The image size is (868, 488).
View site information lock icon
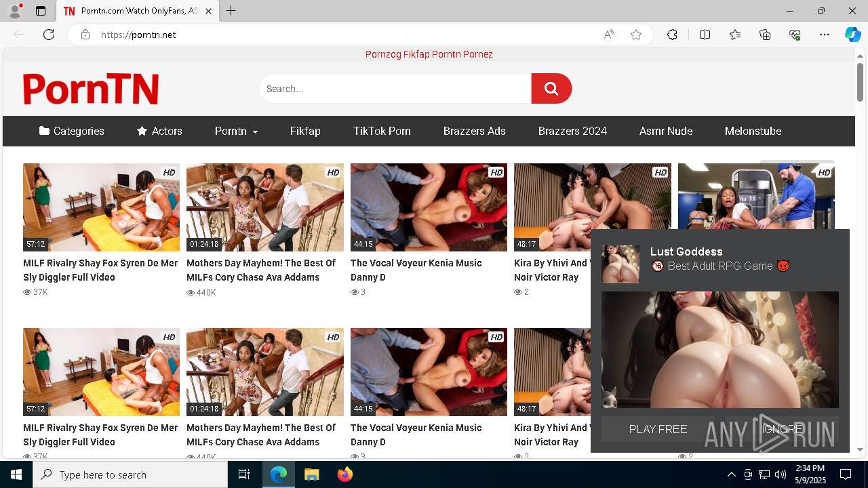[85, 35]
